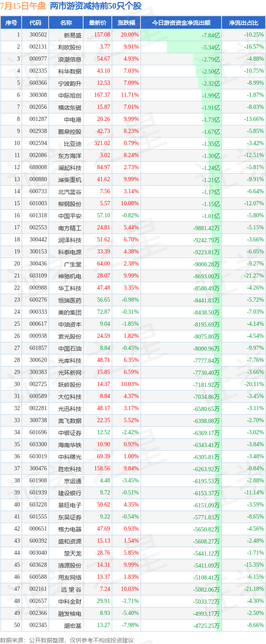Select stock name 新易盛

pos(73,35)
